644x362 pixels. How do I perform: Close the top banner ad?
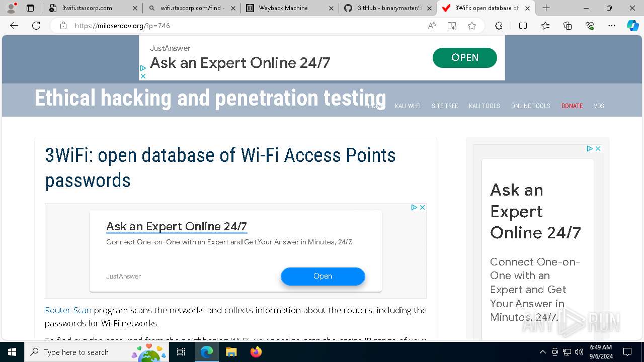pyautogui.click(x=143, y=76)
